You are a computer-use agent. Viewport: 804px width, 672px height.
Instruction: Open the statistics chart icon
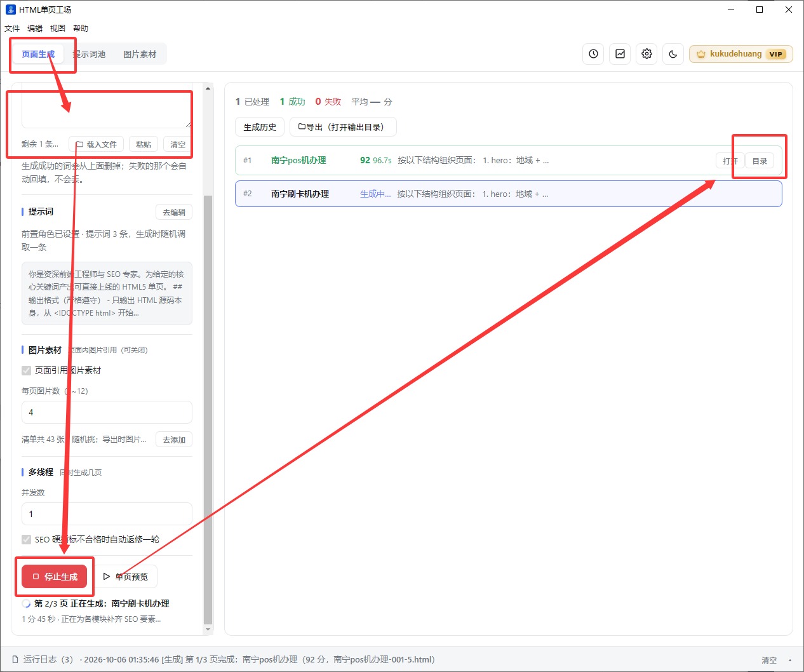coord(620,54)
